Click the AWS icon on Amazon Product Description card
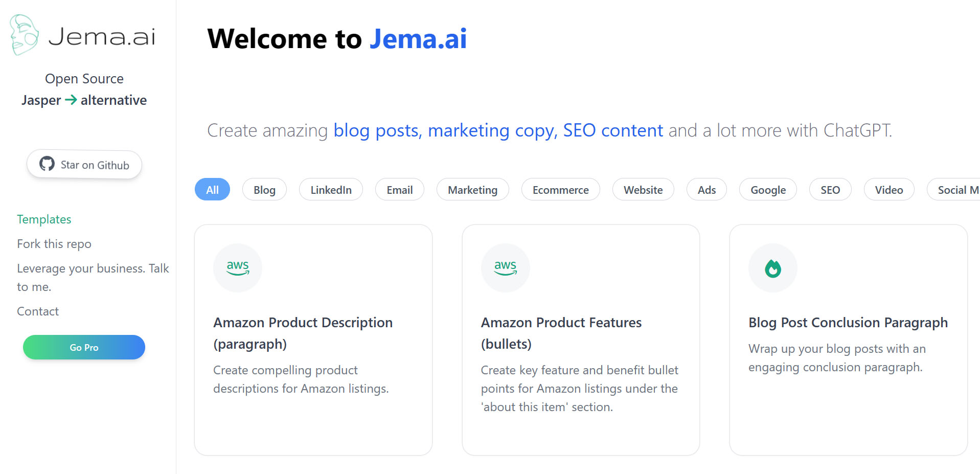Screen dimensions: 980x474 [x=238, y=267]
